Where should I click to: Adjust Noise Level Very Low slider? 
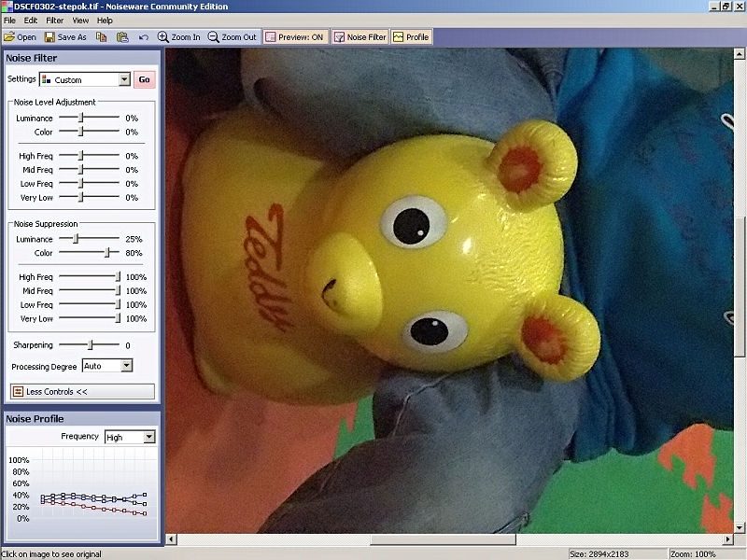[x=81, y=197]
